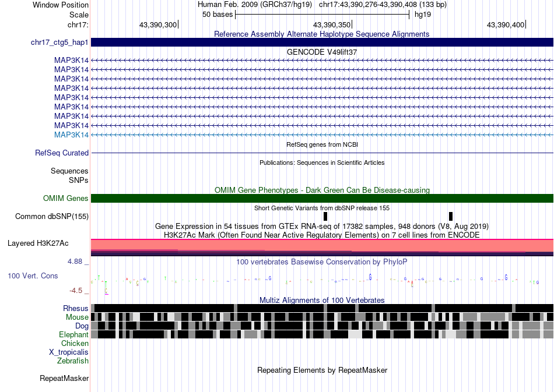Image resolution: width=554 pixels, height=392 pixels.
Task: Click the Zebrafish species label
Action: click(x=73, y=361)
